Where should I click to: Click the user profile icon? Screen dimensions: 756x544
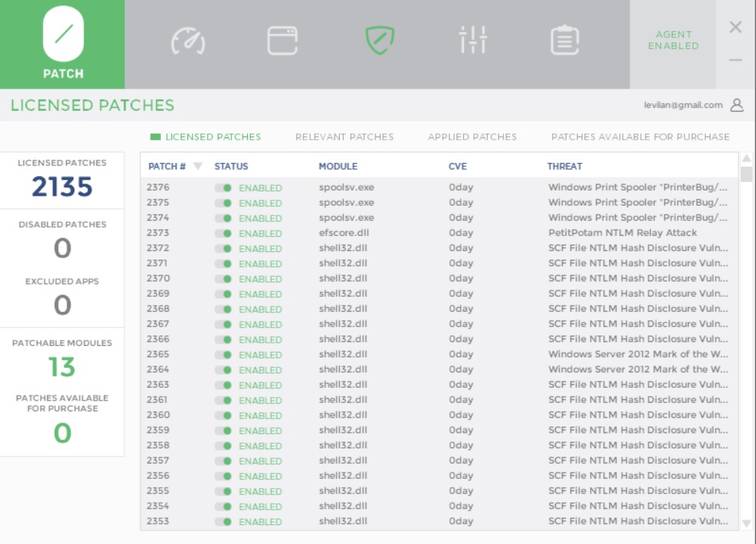tap(736, 106)
